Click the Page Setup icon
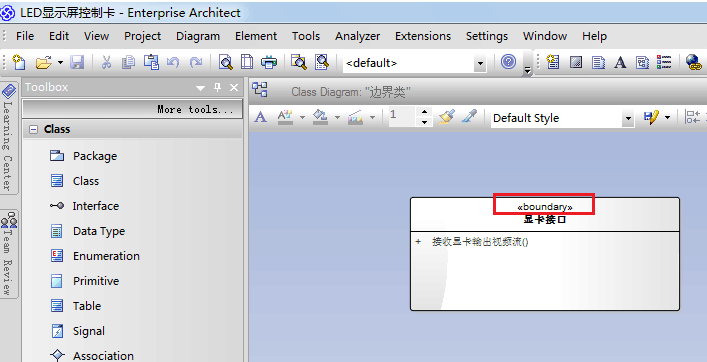This screenshot has width=707, height=362. (247, 62)
